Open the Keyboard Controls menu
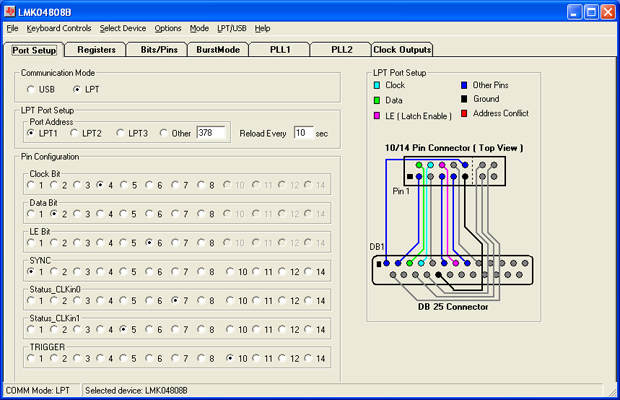Image resolution: width=620 pixels, height=400 pixels. click(x=59, y=28)
